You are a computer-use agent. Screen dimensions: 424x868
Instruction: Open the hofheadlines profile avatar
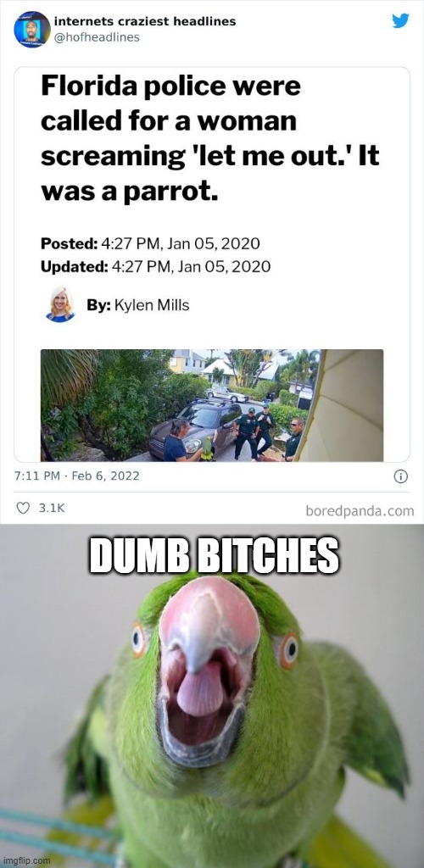click(32, 30)
